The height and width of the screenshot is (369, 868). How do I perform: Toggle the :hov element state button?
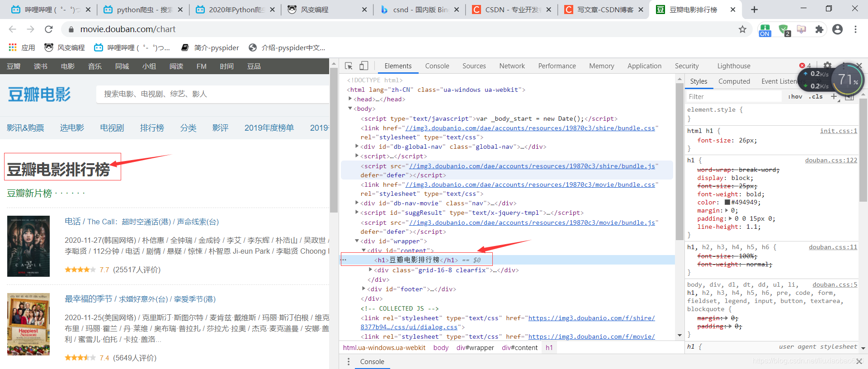pyautogui.click(x=795, y=96)
